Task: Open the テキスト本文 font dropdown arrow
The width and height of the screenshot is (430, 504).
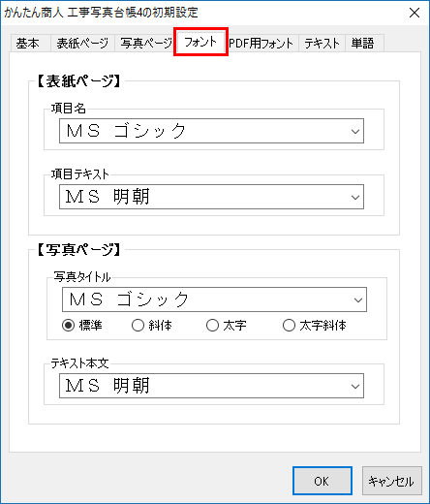Action: tap(355, 386)
